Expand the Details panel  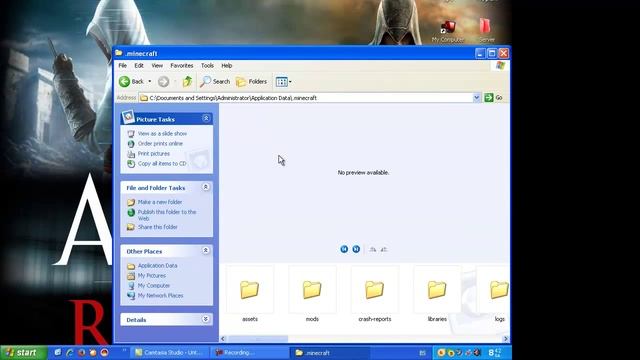(206, 319)
